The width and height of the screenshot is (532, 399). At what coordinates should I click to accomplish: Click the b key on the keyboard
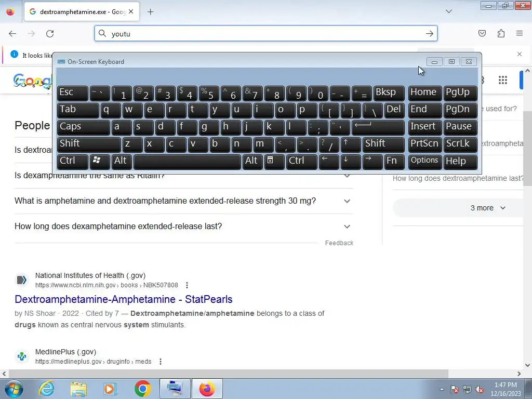point(220,144)
